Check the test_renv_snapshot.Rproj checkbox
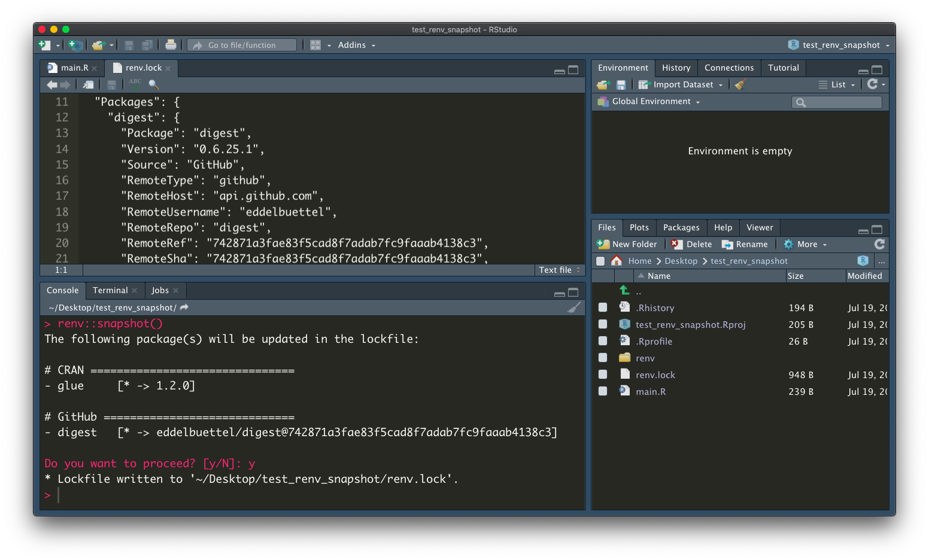929x560 pixels. point(603,324)
